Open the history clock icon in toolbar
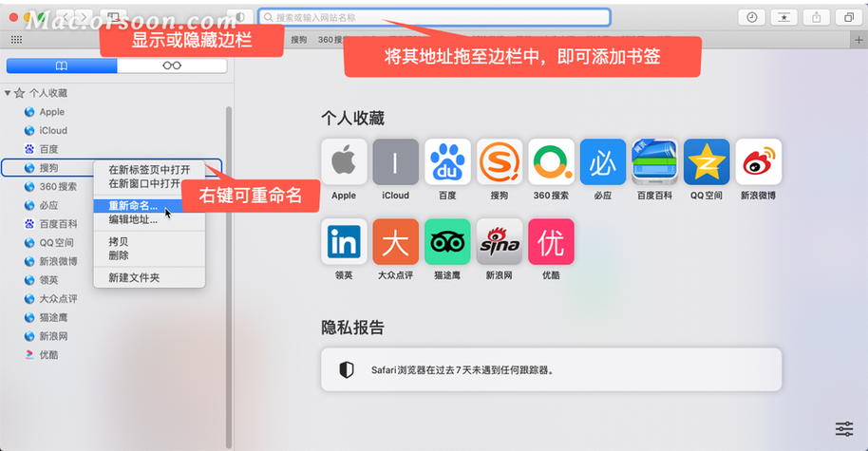868x451 pixels. click(x=752, y=17)
